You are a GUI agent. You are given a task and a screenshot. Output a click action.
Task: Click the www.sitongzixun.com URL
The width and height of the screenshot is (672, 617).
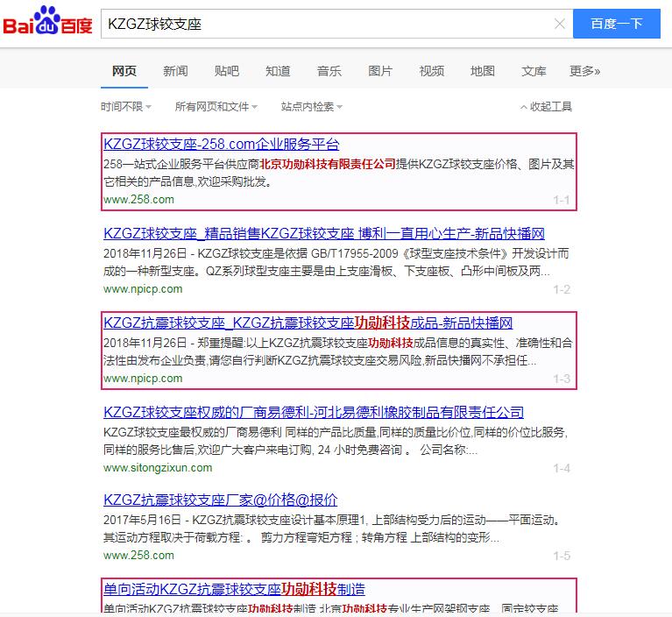[x=158, y=467]
